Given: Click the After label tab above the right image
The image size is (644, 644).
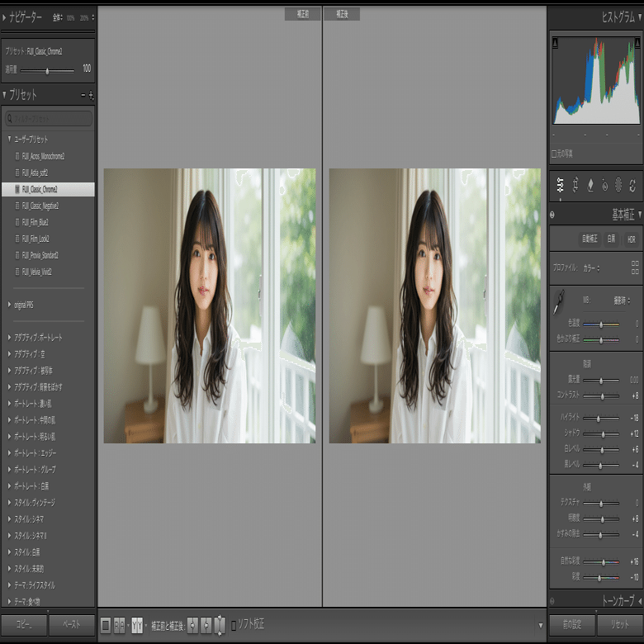Looking at the screenshot, I should pyautogui.click(x=342, y=14).
